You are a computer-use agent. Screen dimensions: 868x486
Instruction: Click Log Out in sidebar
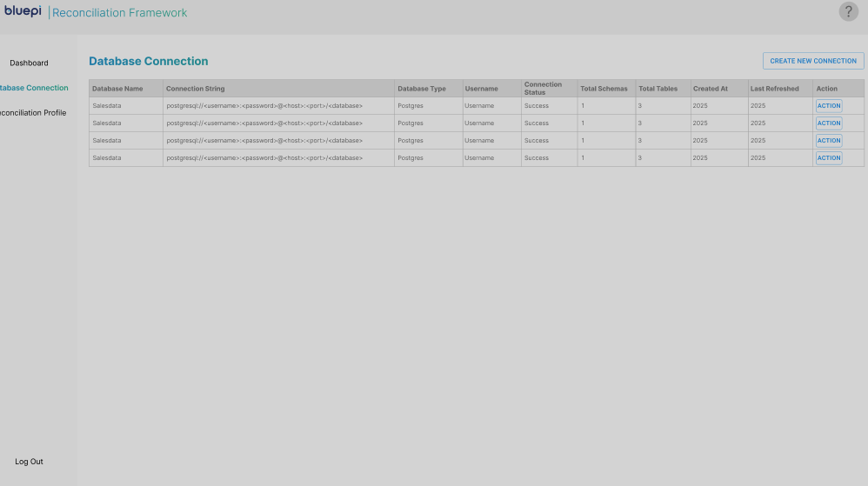point(29,462)
